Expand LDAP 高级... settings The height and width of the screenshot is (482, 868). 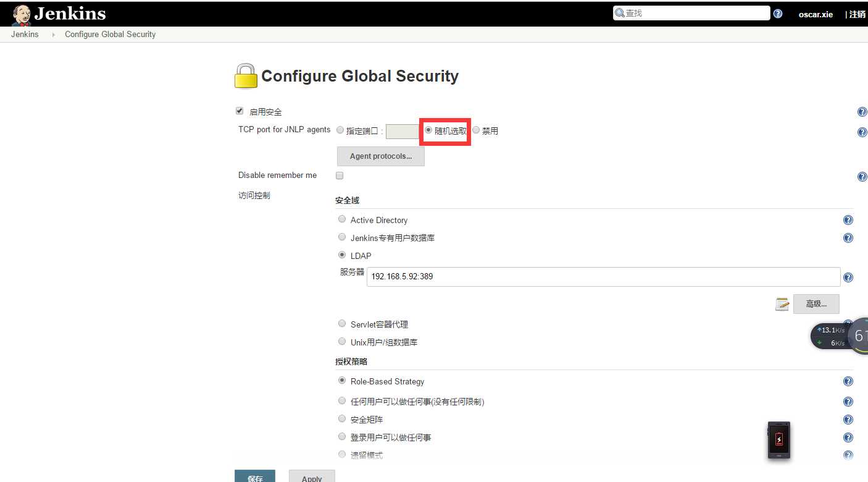coord(816,304)
